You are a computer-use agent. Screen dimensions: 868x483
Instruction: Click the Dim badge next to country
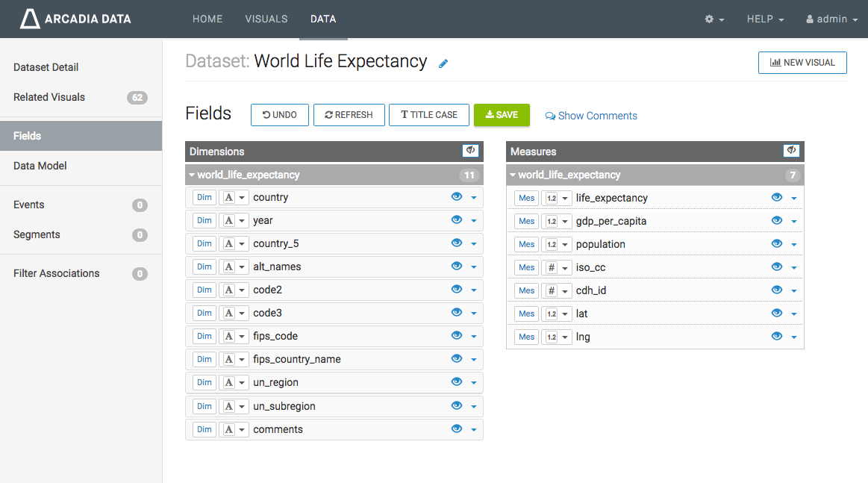tap(204, 198)
